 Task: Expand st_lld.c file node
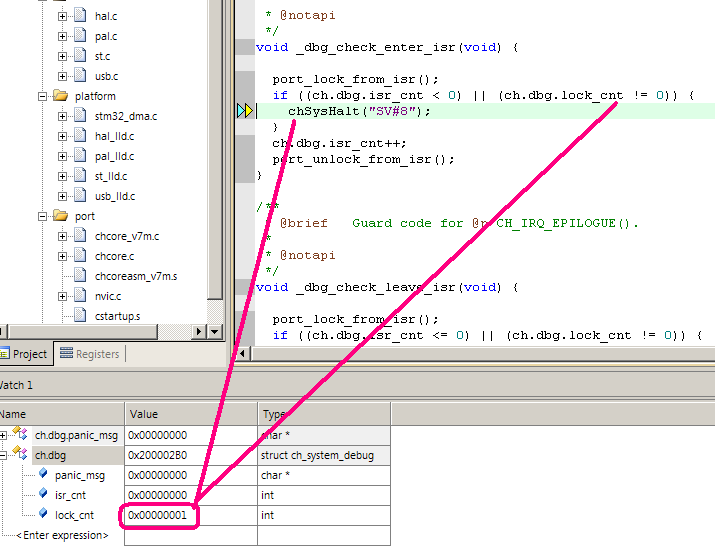pos(62,176)
